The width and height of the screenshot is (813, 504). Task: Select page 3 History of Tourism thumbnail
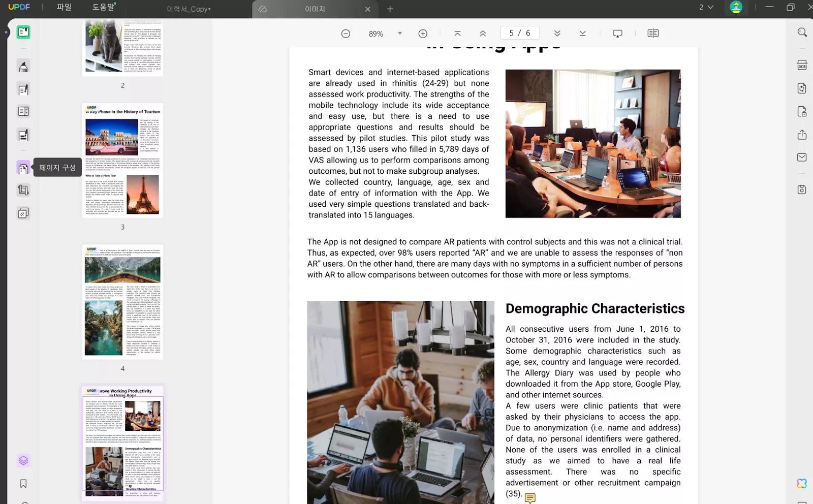123,161
